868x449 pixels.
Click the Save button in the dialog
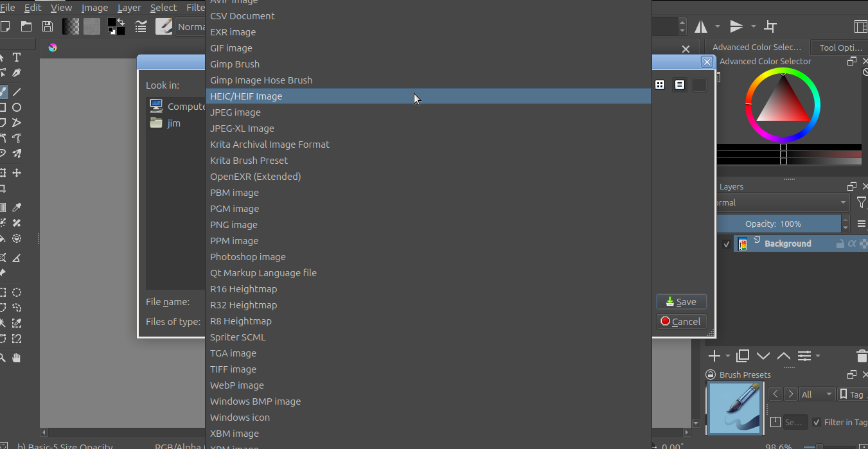[681, 302]
